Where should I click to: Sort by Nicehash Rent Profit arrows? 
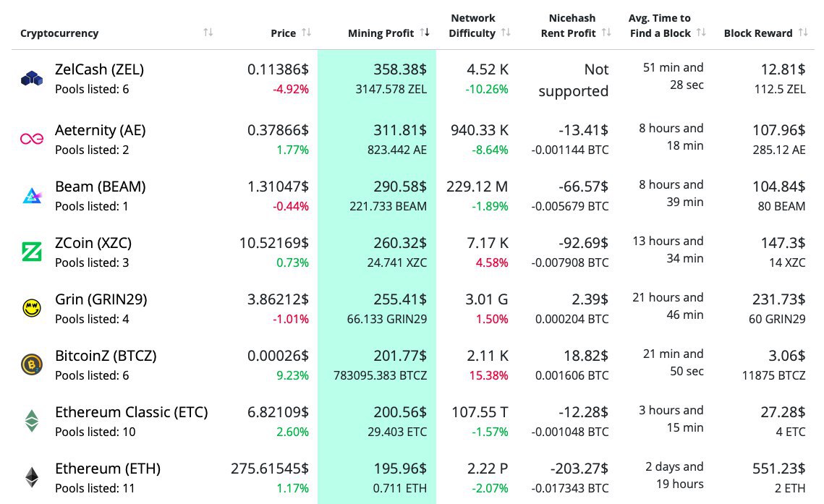[606, 33]
